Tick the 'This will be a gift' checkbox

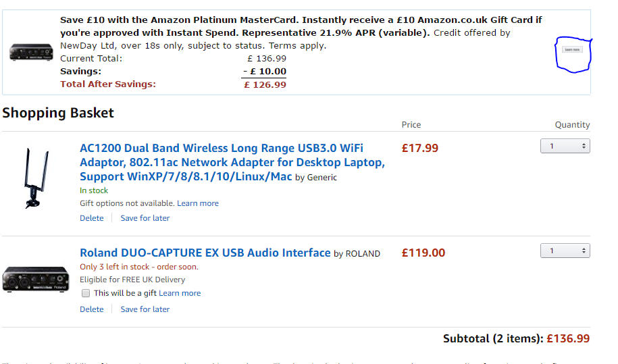point(86,293)
